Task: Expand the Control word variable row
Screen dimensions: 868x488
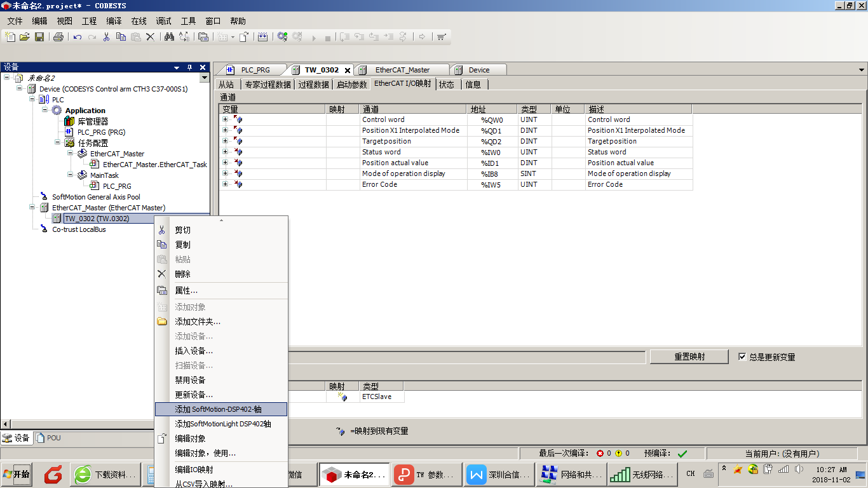Action: 225,119
